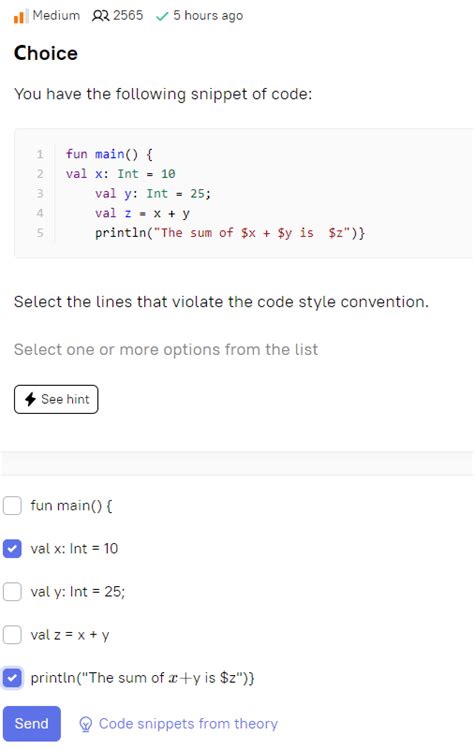Click code line 2 'val x: Int = 10'
Image resolution: width=474 pixels, height=750 pixels.
(x=121, y=174)
